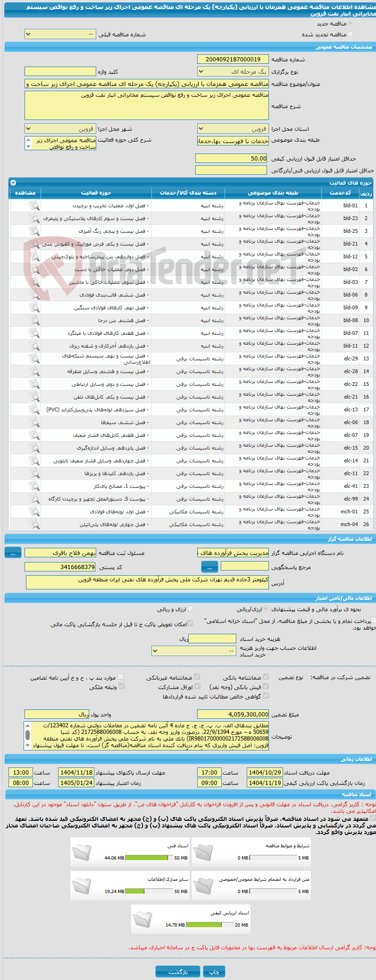This screenshot has width=376, height=980.
Task: Open the account information dropdown for document fee
Action: point(193,651)
